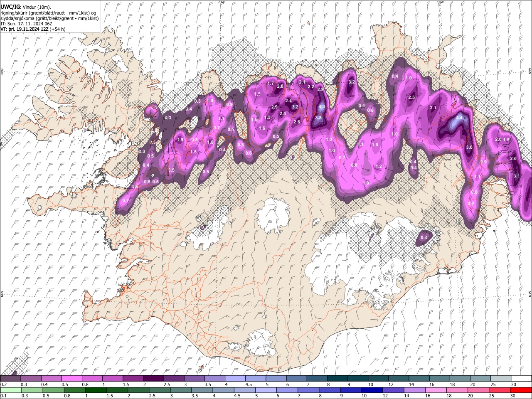The width and height of the screenshot is (532, 399).
Task: Click the bright pink 0.5–0.8 legend swatch
Action: point(71,379)
